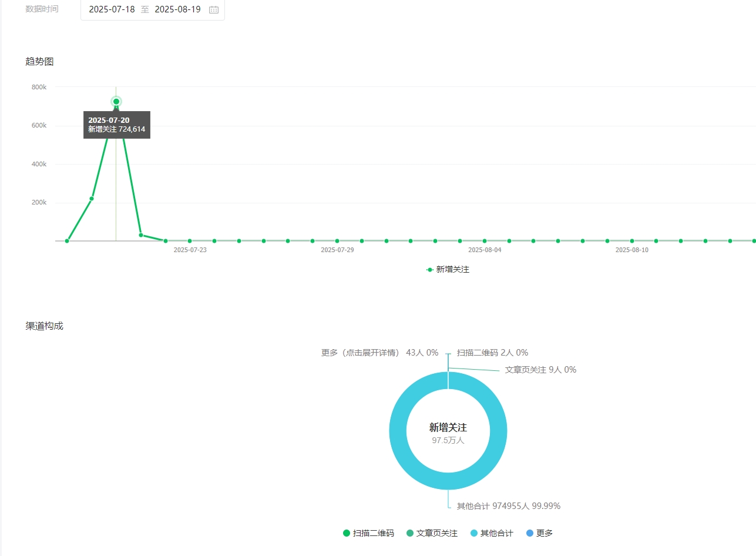Click the 2025-08-10 axis label
The height and width of the screenshot is (556, 756).
[632, 250]
